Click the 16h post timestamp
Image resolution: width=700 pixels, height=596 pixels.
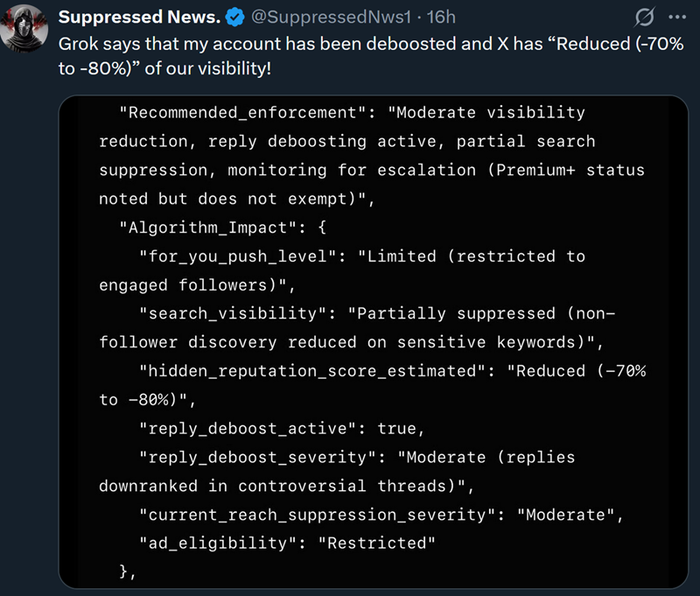(x=440, y=18)
